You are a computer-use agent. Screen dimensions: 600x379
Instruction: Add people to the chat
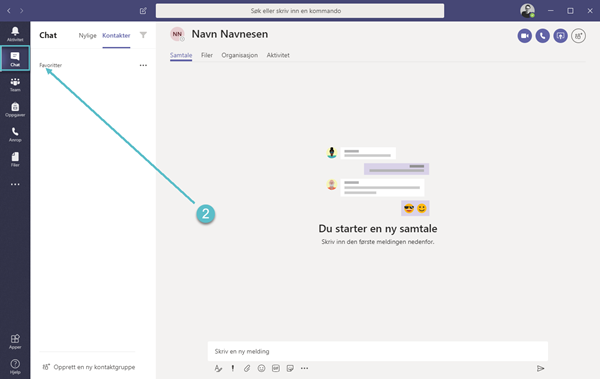click(578, 36)
